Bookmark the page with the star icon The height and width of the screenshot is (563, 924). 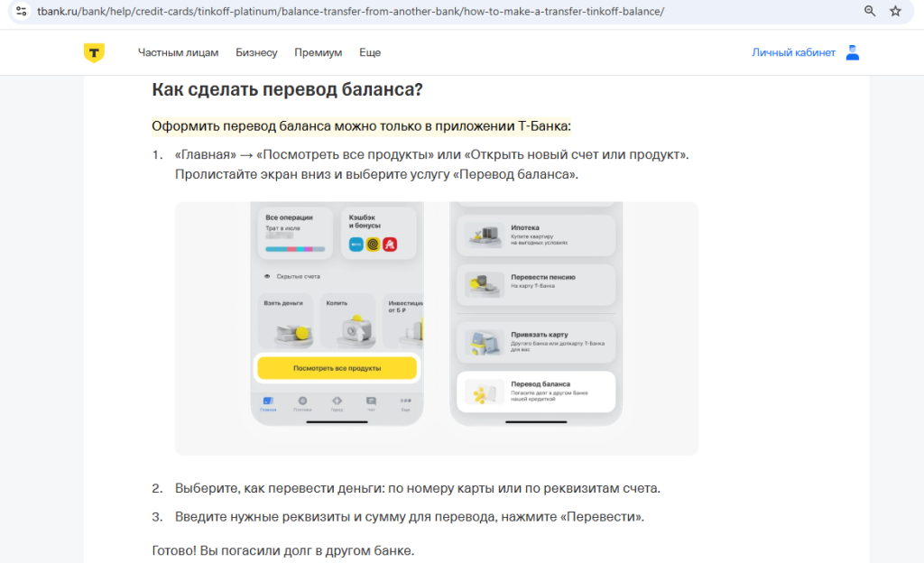(x=894, y=11)
